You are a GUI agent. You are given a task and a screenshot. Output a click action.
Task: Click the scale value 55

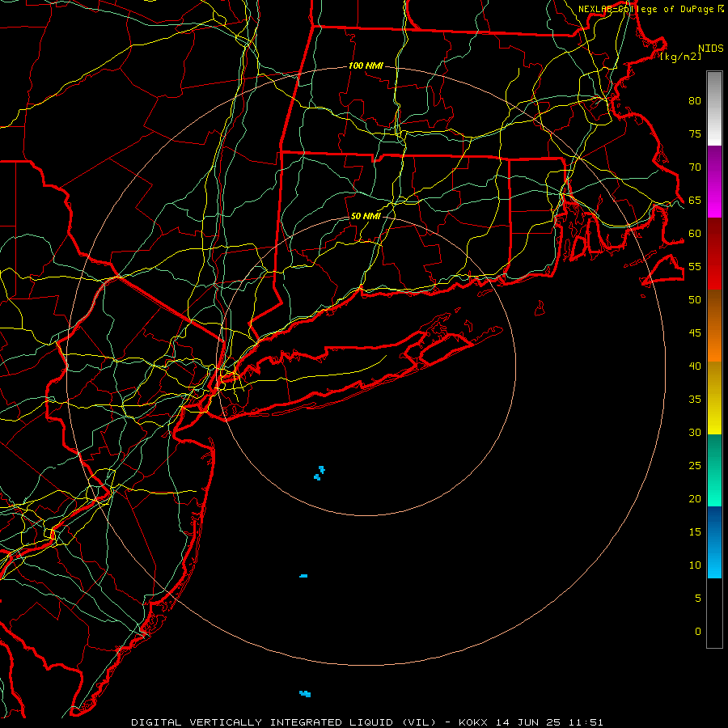695,267
